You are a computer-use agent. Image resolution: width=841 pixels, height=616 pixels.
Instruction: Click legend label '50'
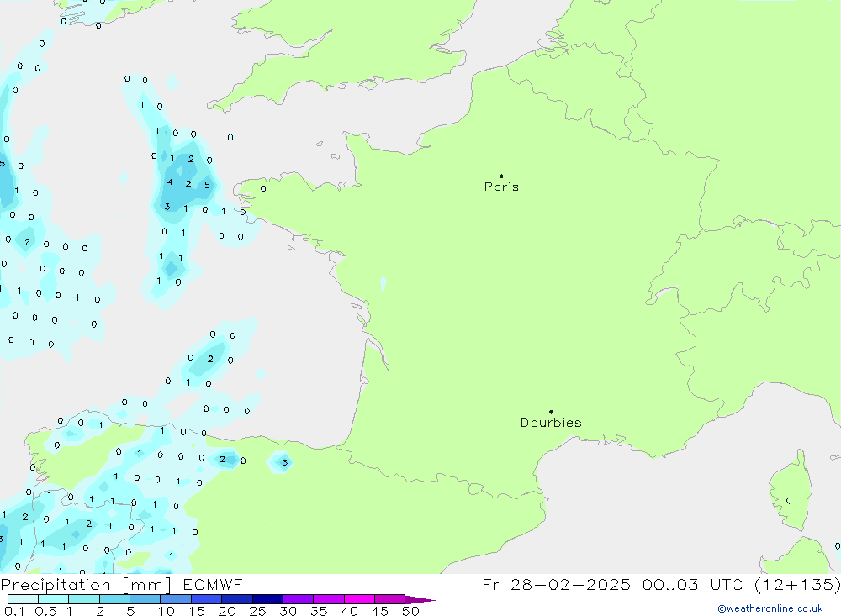[x=411, y=611]
